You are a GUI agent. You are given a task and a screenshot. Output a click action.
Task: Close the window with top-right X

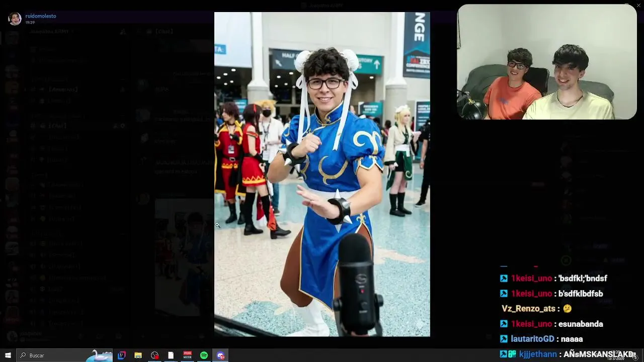[638, 5]
